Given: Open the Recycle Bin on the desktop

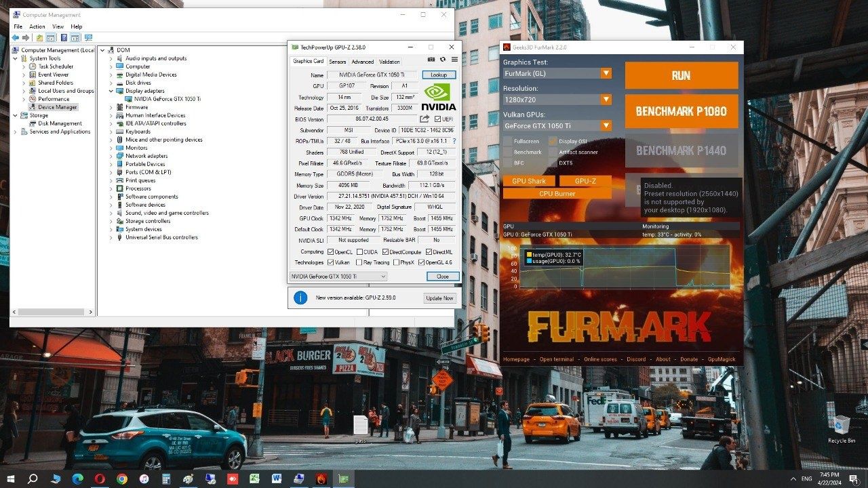Looking at the screenshot, I should coord(842,428).
